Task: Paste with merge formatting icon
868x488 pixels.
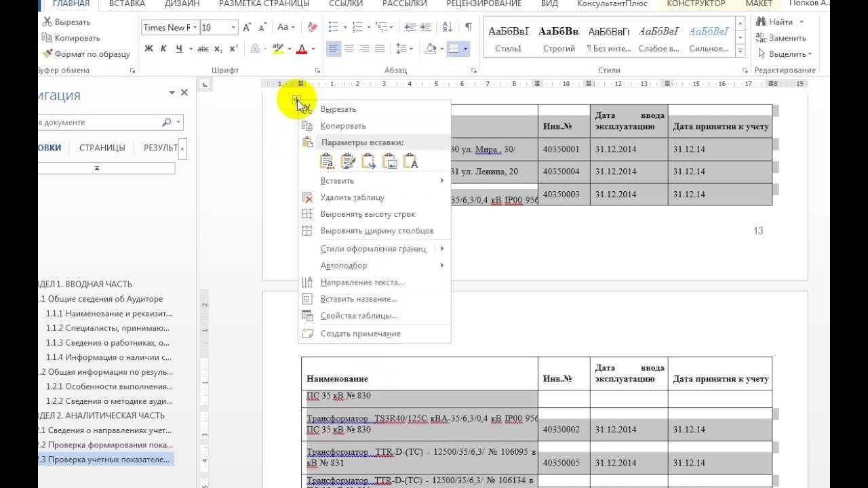Action: point(348,161)
